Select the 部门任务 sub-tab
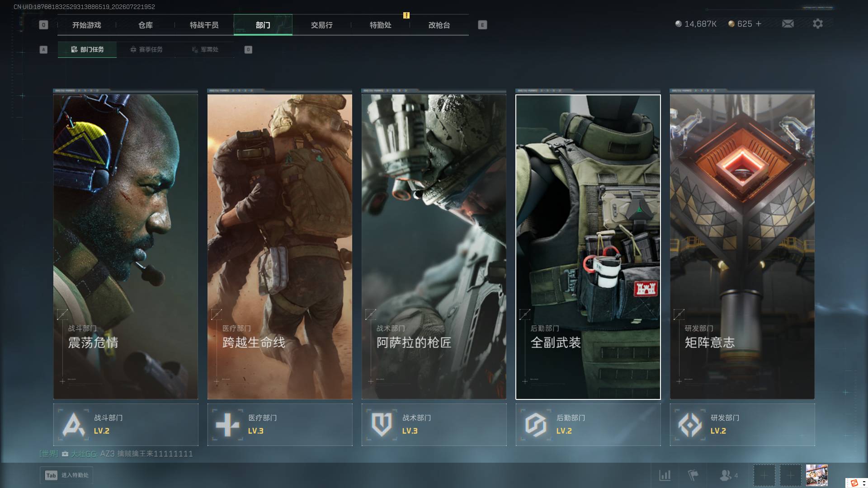 tap(87, 50)
